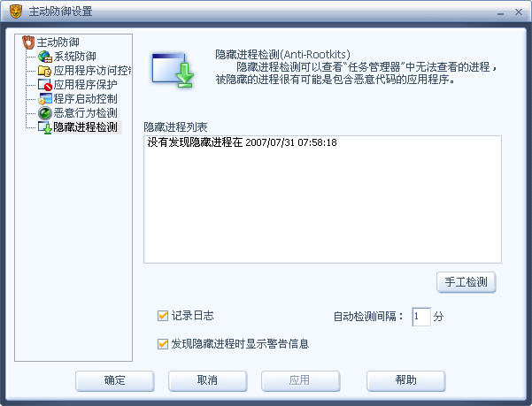532x406 pixels.
Task: Uncheck 发现隐藏进程时显示警告信息 option
Action: (163, 344)
